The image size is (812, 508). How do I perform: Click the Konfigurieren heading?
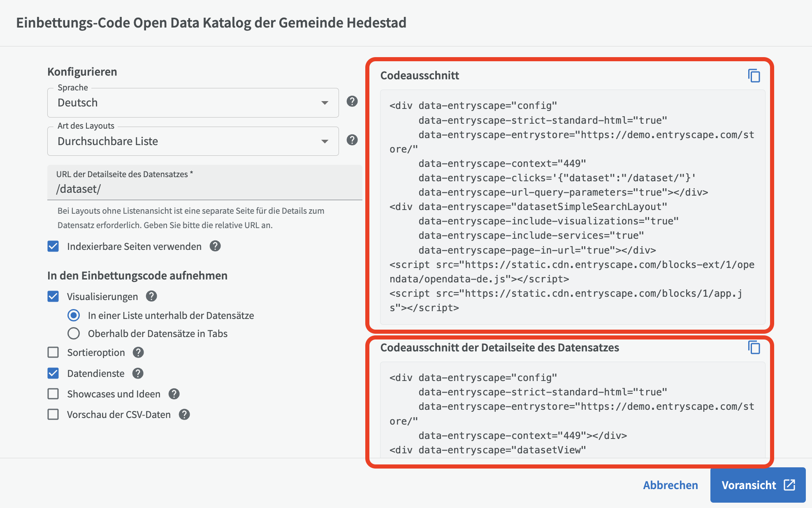click(x=82, y=72)
